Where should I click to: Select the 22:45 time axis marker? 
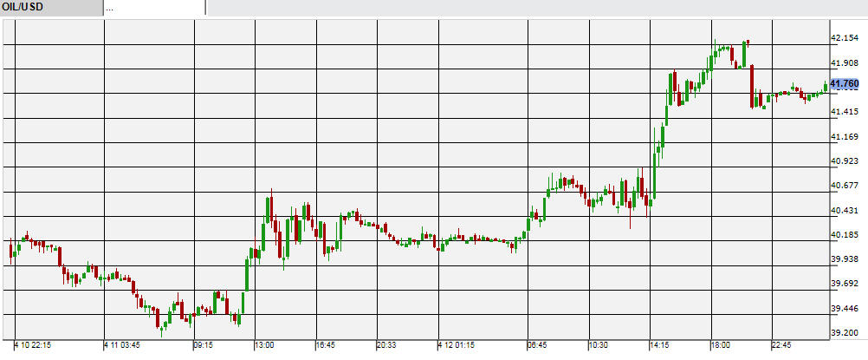click(782, 345)
